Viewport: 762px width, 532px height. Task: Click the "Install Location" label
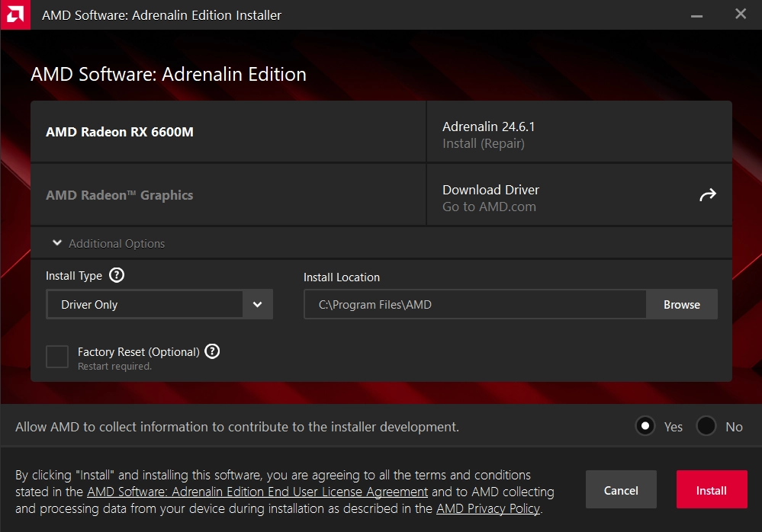tap(342, 277)
